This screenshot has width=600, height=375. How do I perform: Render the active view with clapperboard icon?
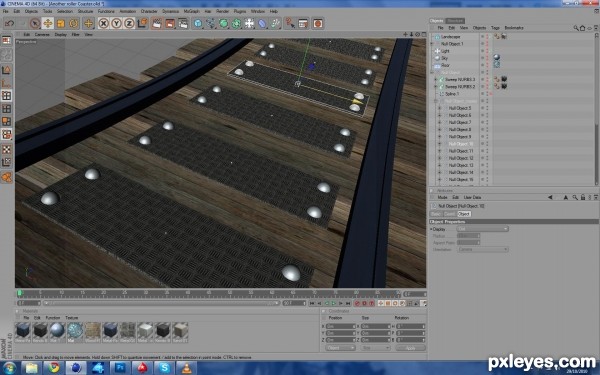coord(157,23)
